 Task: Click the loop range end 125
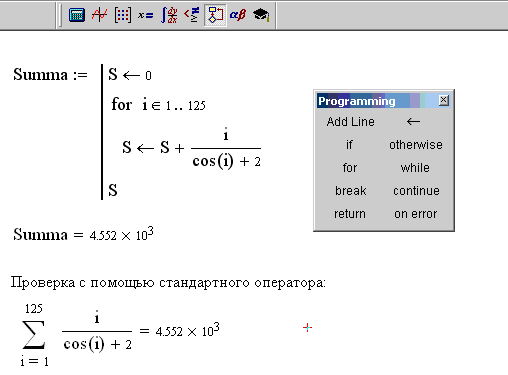tap(196, 106)
